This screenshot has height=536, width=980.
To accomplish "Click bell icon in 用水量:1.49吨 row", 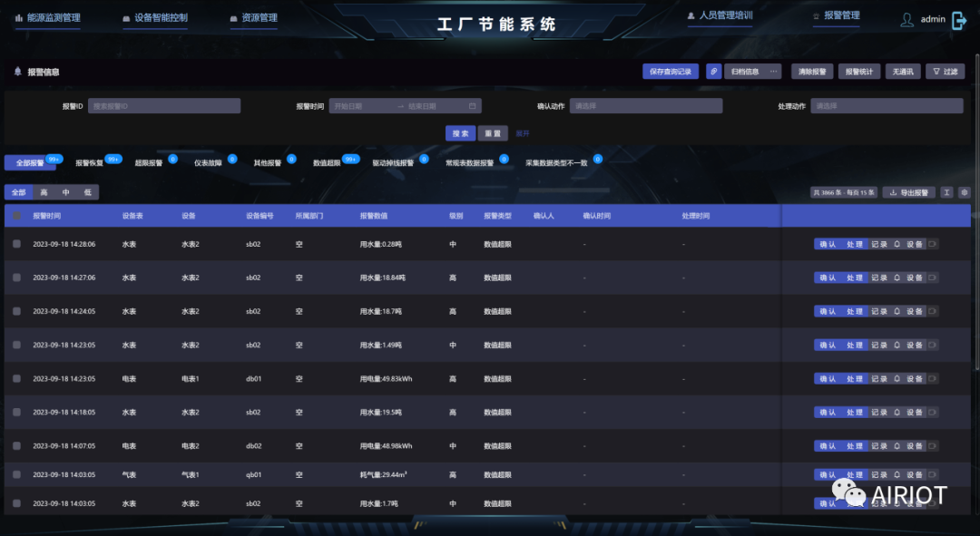I will (897, 346).
